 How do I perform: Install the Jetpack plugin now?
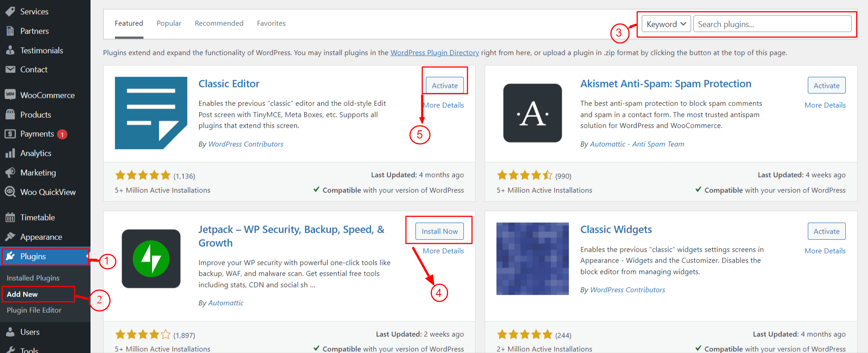[x=439, y=231]
